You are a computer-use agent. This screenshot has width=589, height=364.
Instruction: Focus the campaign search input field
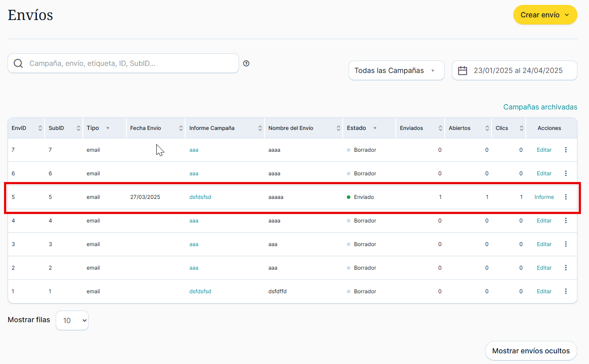pos(129,64)
